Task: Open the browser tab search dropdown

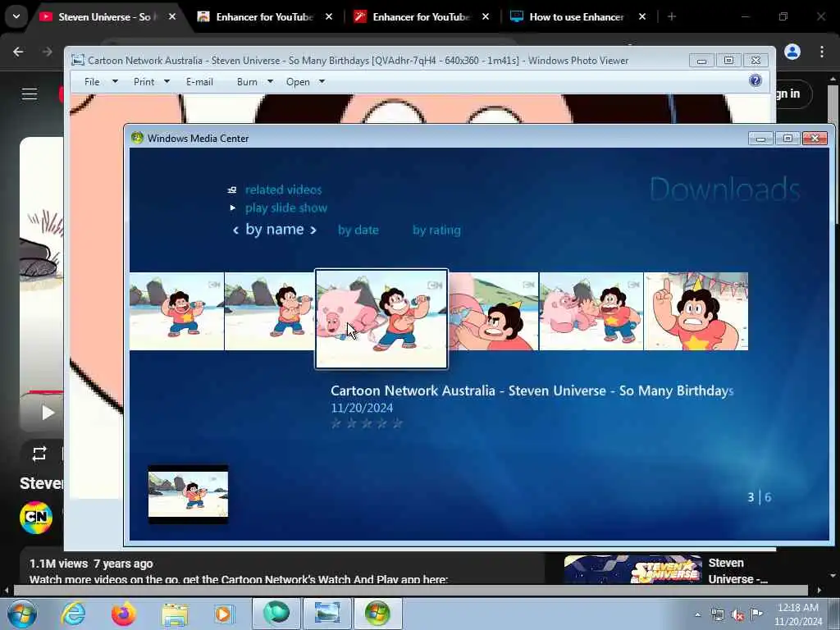Action: 16,16
